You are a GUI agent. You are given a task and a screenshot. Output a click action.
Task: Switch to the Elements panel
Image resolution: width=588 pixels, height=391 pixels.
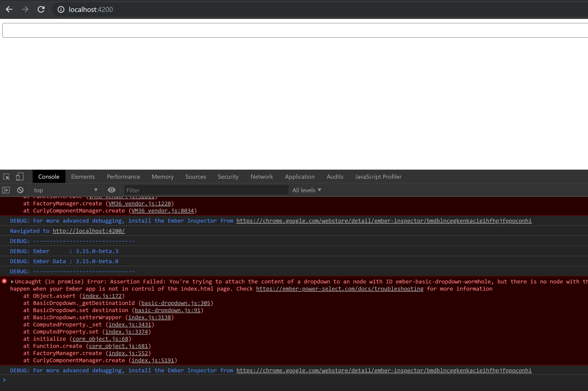pyautogui.click(x=83, y=177)
